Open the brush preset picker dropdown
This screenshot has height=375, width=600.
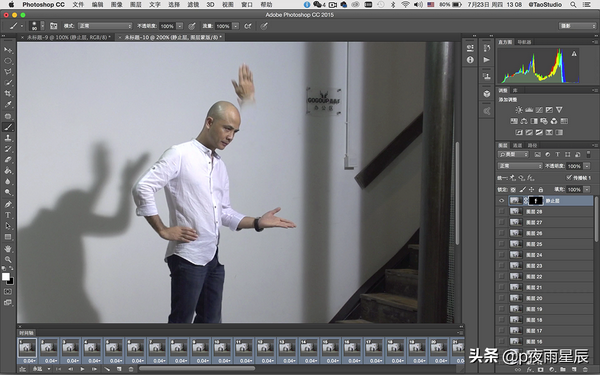42,26
